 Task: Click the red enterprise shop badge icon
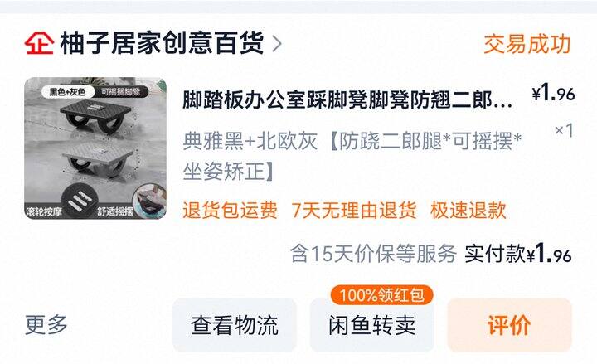39,43
